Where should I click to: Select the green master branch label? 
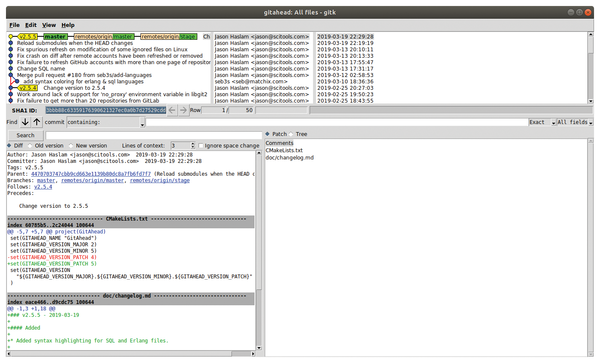pyautogui.click(x=55, y=37)
